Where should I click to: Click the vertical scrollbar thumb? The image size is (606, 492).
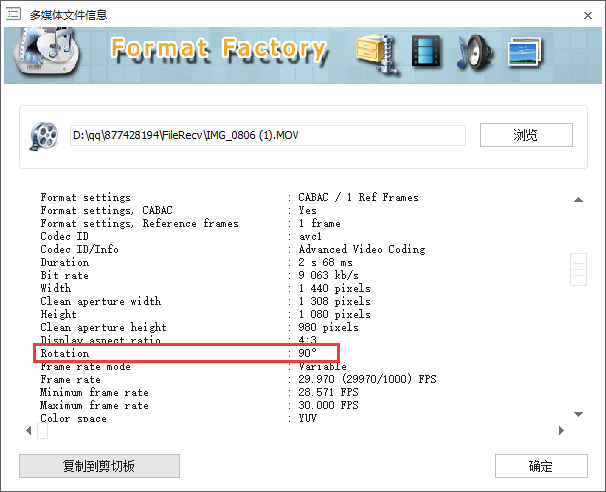tap(578, 269)
